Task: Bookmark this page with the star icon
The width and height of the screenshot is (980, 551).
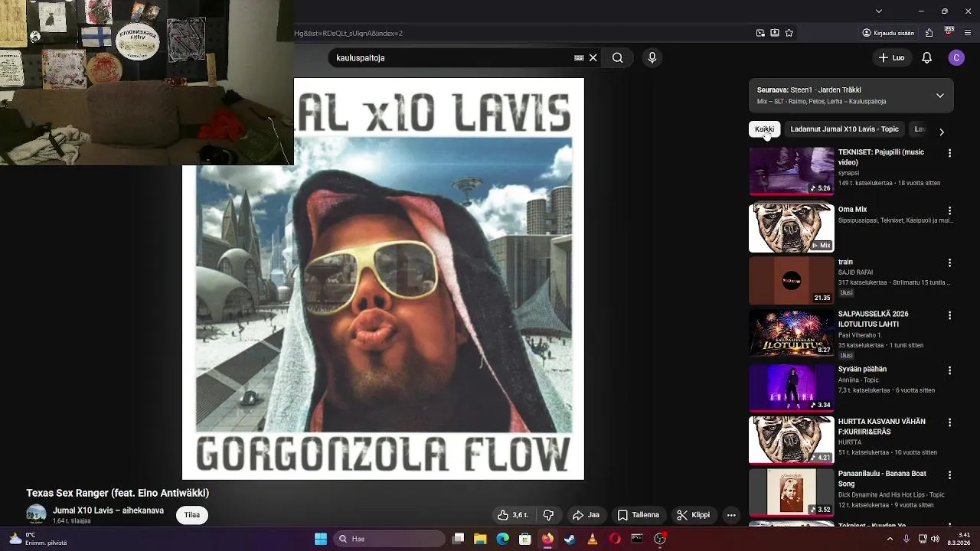Action: click(x=789, y=33)
